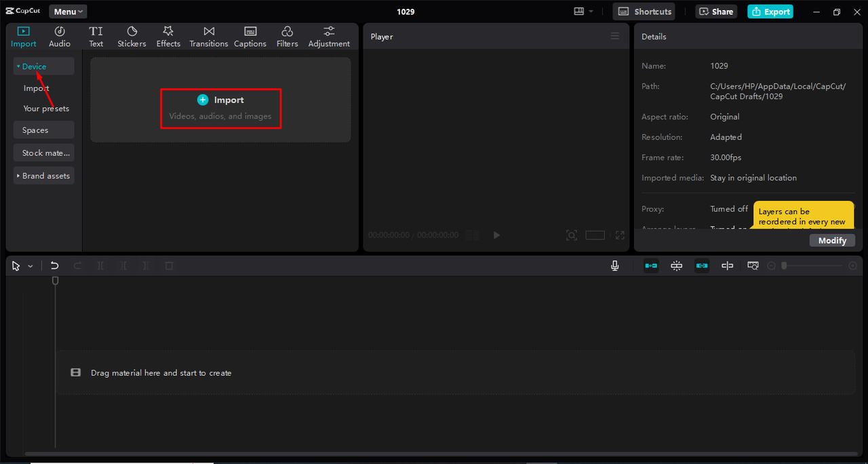Toggle the main track magnet
868x464 pixels.
point(651,266)
